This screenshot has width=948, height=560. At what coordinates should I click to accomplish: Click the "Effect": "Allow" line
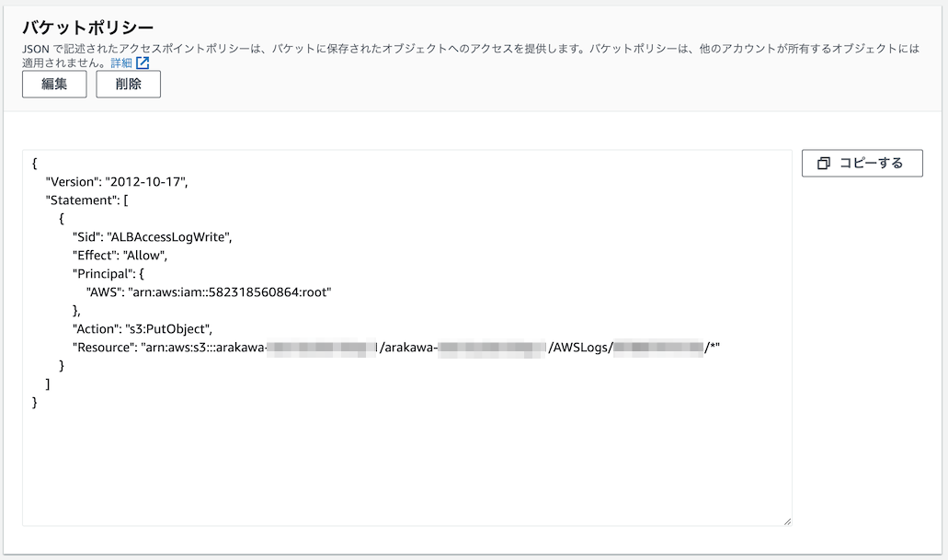coord(120,255)
